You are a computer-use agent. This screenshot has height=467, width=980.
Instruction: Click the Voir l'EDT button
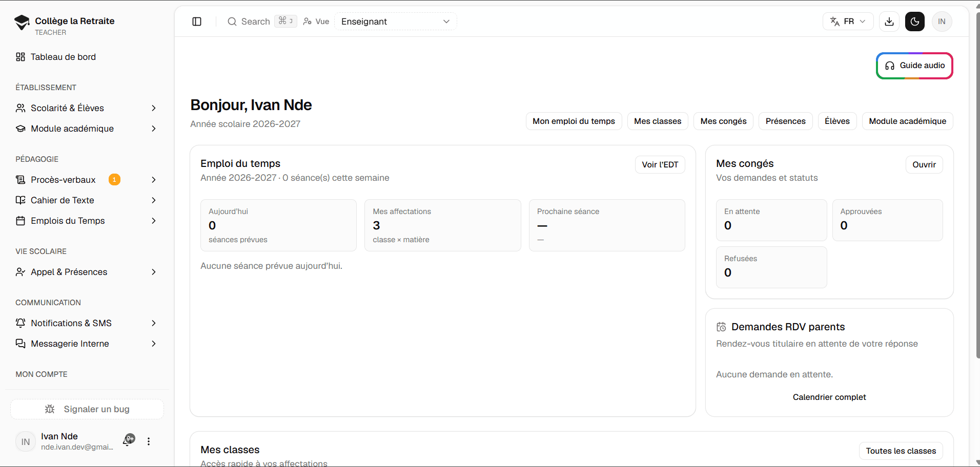pos(660,165)
